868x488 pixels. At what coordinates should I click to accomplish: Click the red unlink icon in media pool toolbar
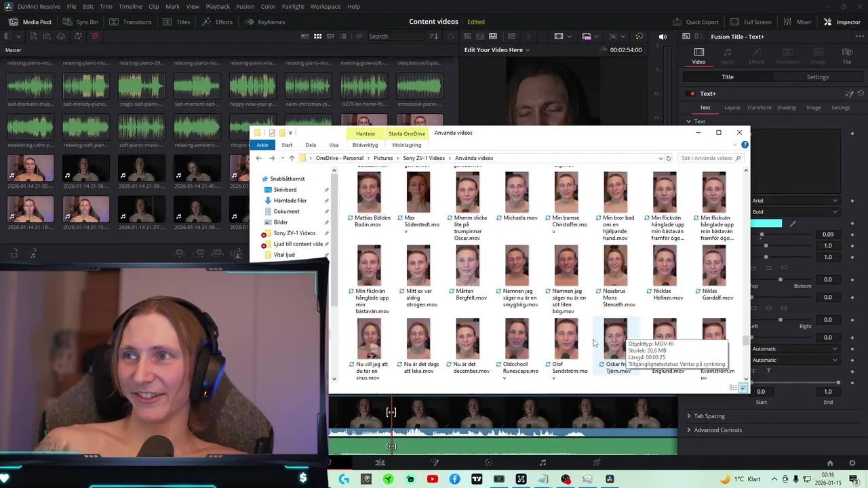[94, 36]
